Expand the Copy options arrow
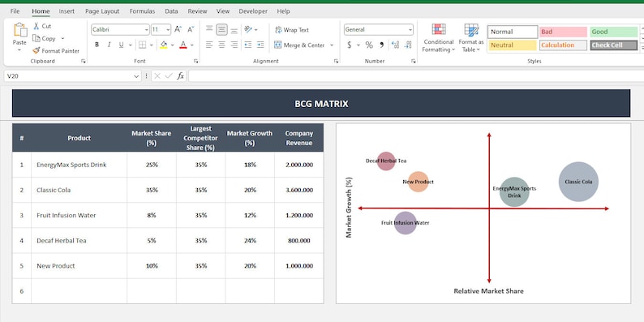The height and width of the screenshot is (322, 644). point(62,38)
